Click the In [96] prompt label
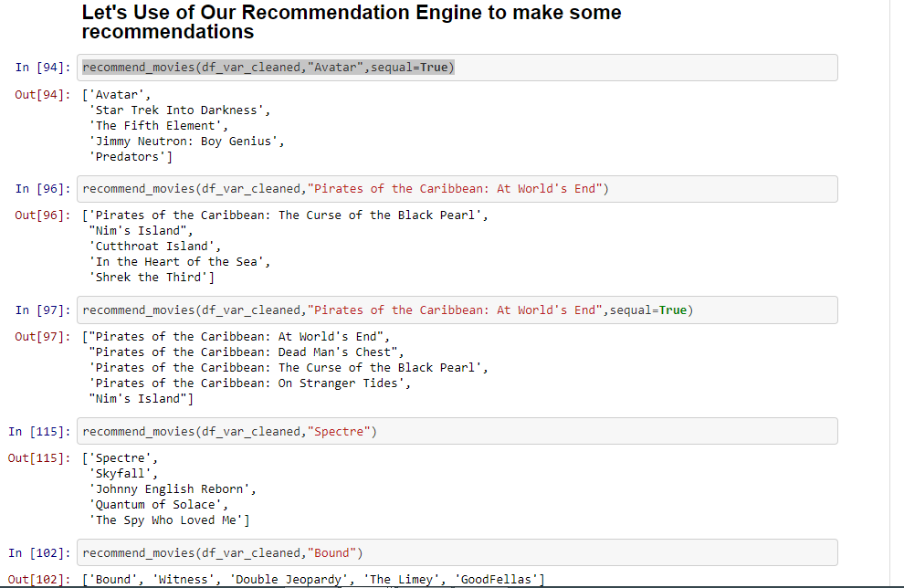Image resolution: width=904 pixels, height=588 pixels. pyautogui.click(x=43, y=189)
